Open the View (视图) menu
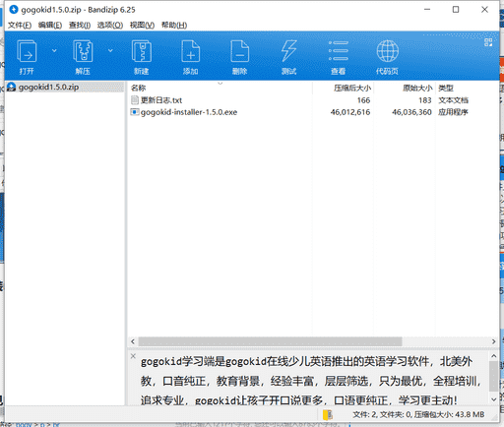This screenshot has height=427, width=504. point(142,26)
